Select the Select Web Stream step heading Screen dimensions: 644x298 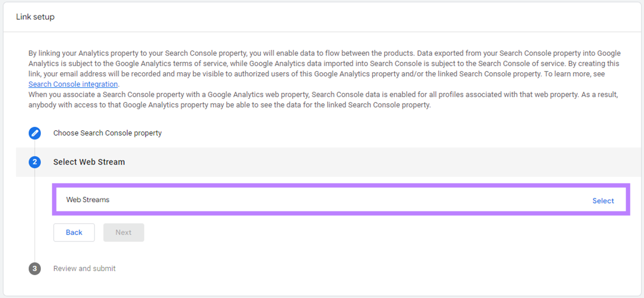[x=89, y=162]
